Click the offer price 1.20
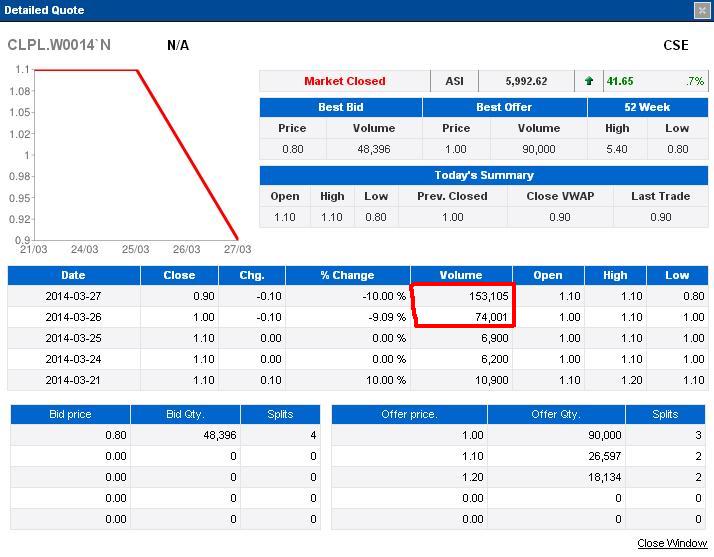The height and width of the screenshot is (557, 714). 473,477
